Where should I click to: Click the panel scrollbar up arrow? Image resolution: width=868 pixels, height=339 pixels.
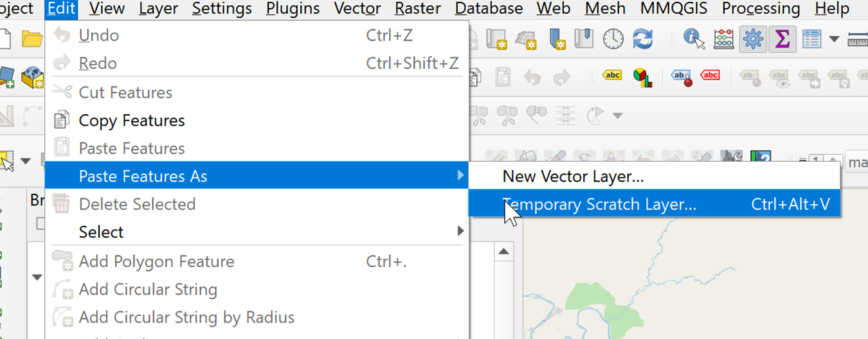[x=503, y=252]
